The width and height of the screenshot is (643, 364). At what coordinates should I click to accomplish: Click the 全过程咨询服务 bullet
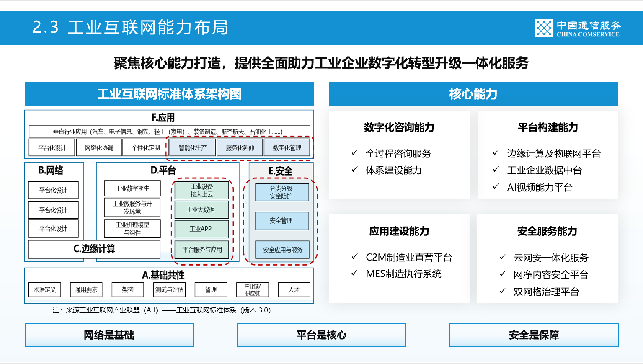point(398,153)
